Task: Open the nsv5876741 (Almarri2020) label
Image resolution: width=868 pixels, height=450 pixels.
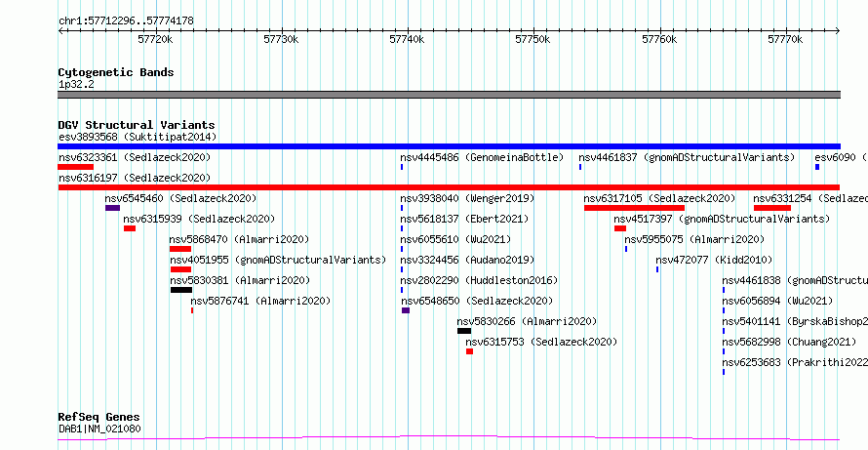Action: (260, 301)
